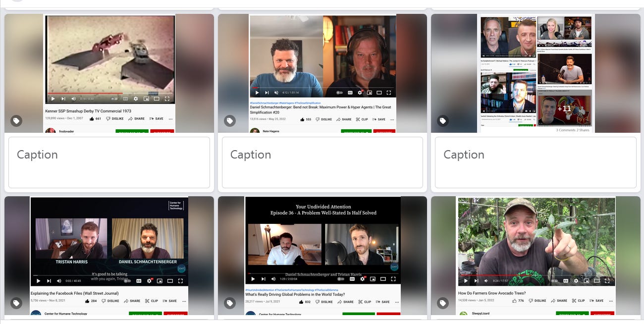Click SAVE in Kenner SSP video screenshot
This screenshot has width=644, height=324.
pos(156,119)
